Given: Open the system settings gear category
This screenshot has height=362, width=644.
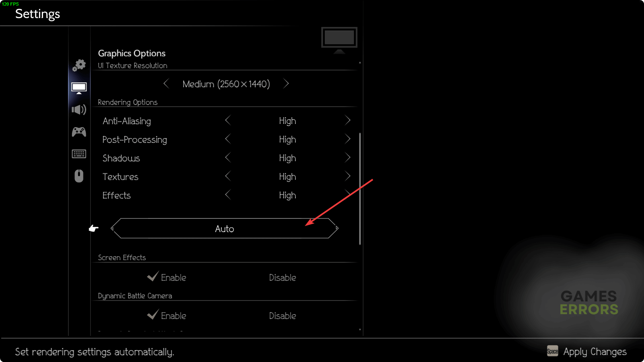Looking at the screenshot, I should coord(79,65).
